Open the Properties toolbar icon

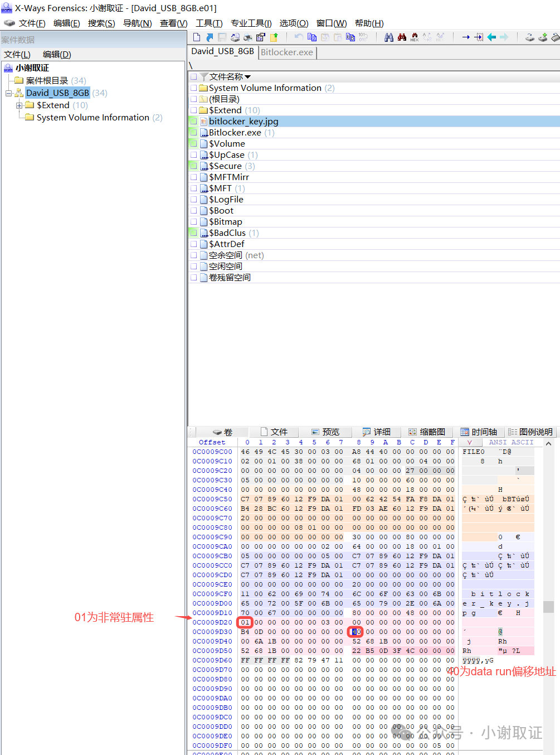pos(261,37)
